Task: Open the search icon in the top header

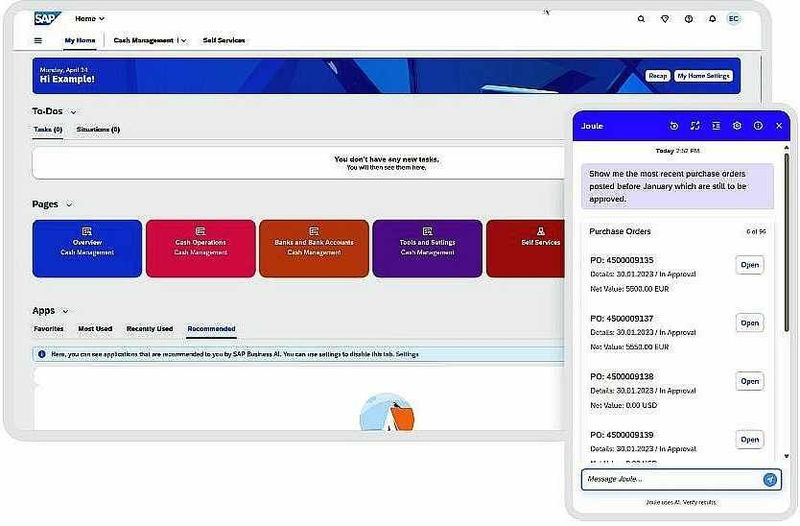Action: [641, 19]
